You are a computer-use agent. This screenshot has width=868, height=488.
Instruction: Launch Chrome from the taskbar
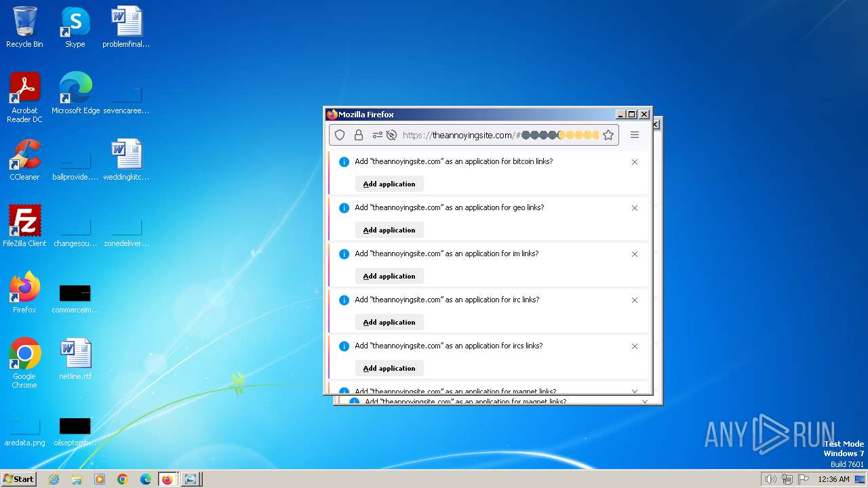(123, 479)
